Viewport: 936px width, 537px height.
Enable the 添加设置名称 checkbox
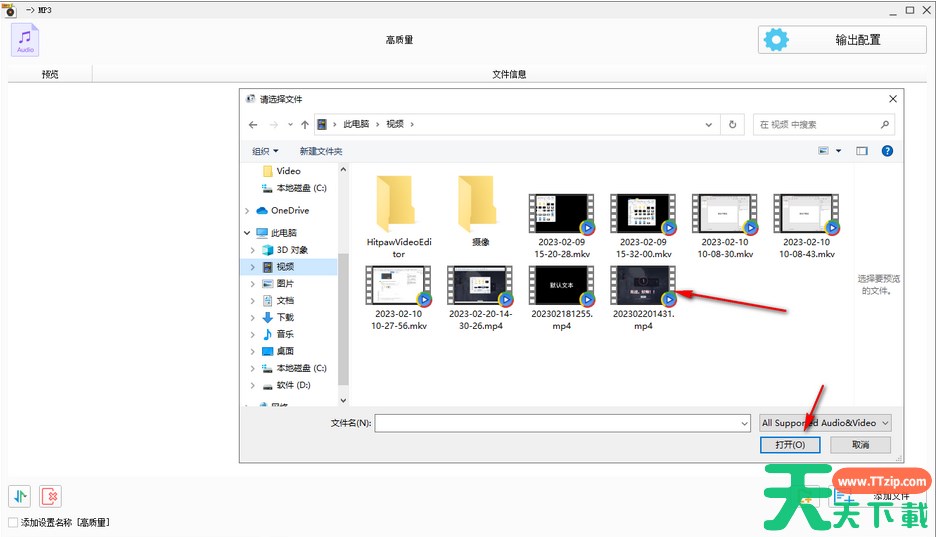coord(13,523)
